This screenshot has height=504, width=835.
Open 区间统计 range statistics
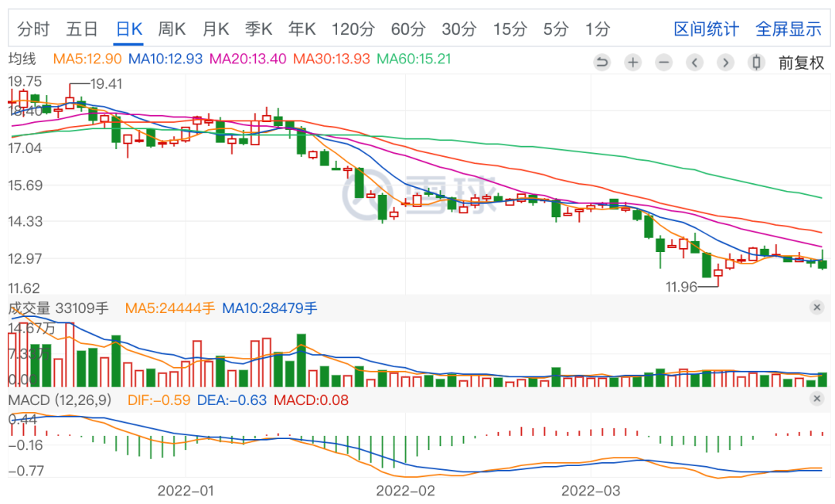706,29
